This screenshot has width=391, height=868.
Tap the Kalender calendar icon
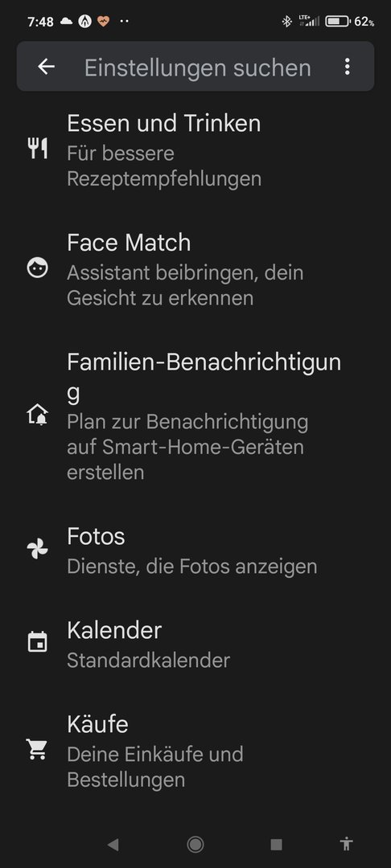38,642
